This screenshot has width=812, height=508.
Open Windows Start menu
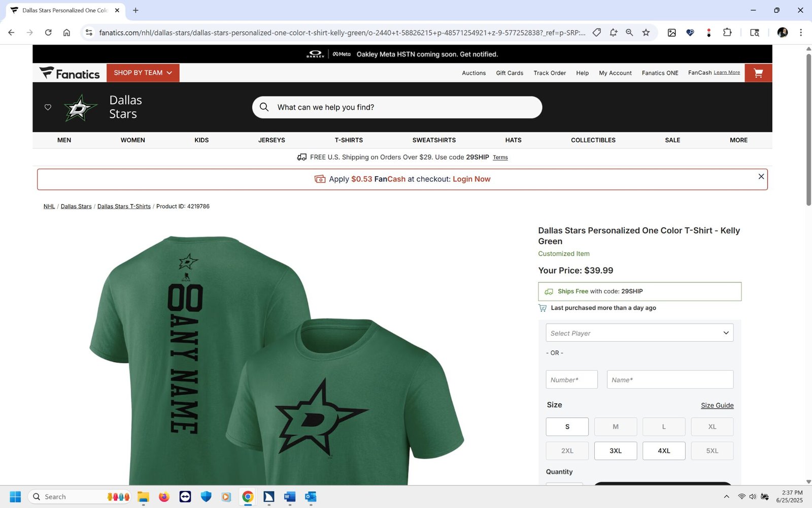pos(15,497)
